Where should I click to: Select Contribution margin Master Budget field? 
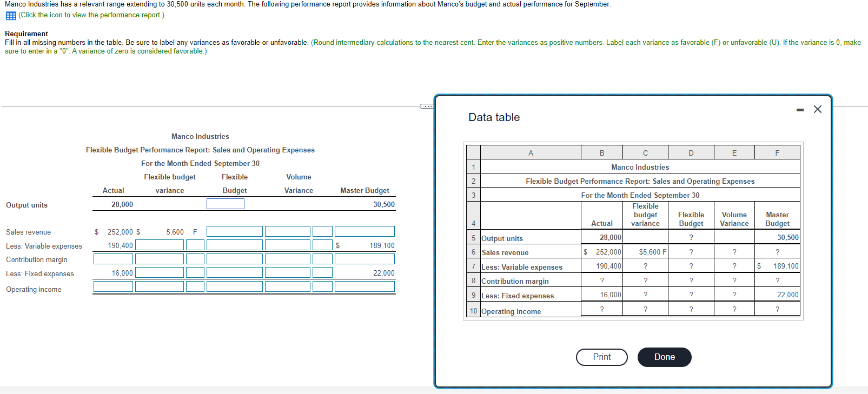[x=365, y=259]
